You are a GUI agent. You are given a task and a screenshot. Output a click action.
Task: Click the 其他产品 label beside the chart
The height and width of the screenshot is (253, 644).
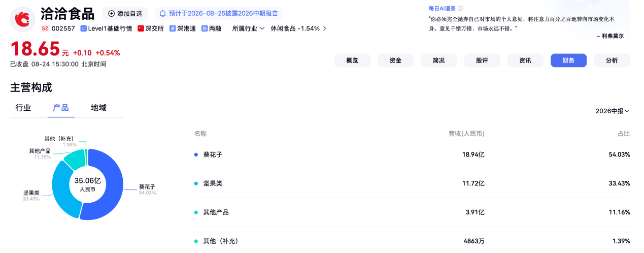click(x=40, y=151)
